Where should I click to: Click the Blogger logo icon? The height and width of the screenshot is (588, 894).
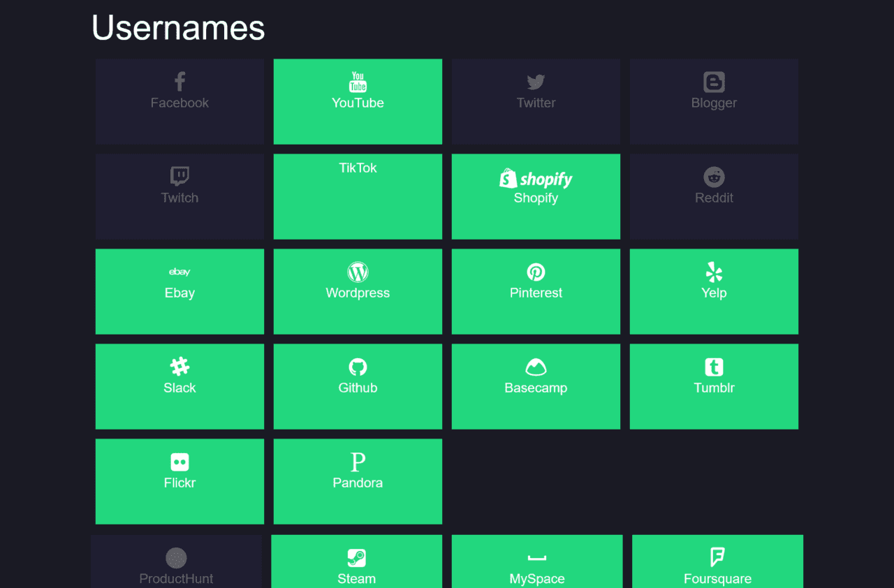click(x=714, y=82)
